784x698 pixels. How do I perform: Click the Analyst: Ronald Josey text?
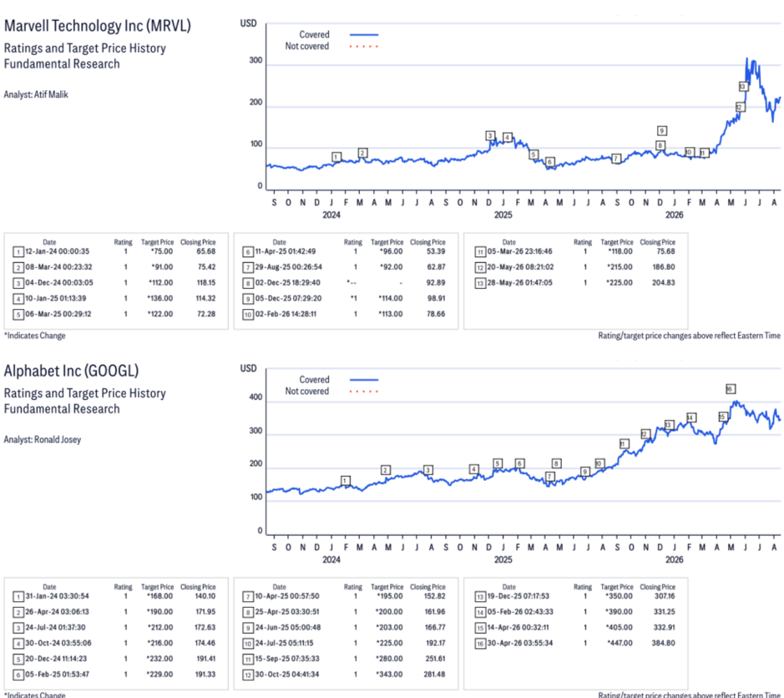click(43, 439)
